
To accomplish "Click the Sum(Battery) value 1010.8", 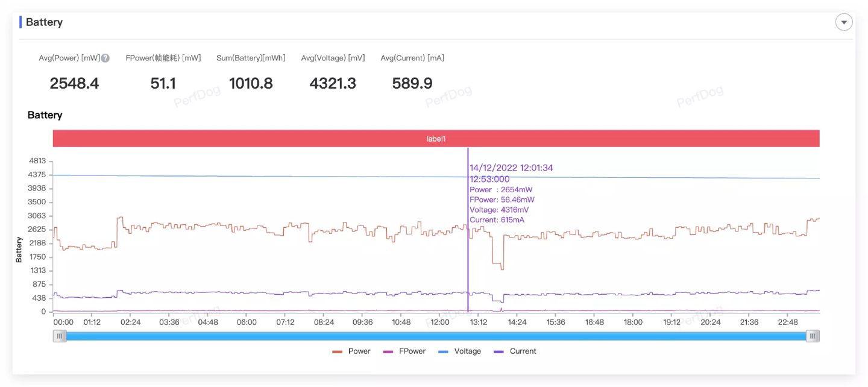I will tap(251, 83).
